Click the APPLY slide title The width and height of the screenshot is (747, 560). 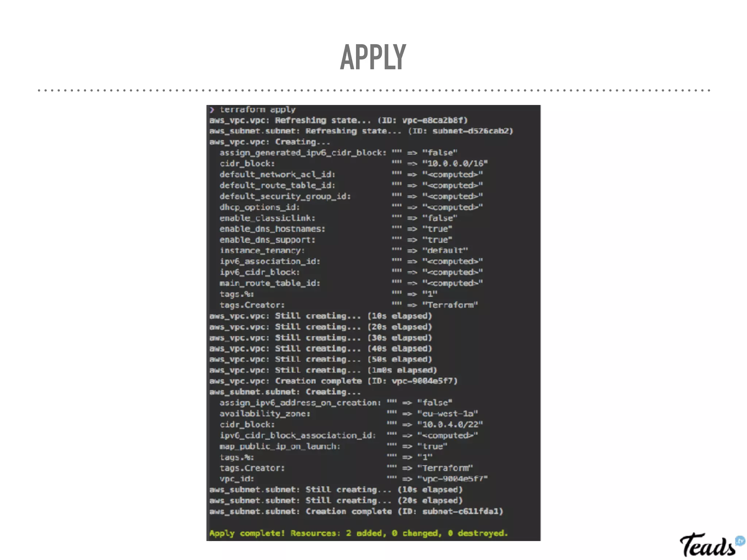tap(373, 57)
